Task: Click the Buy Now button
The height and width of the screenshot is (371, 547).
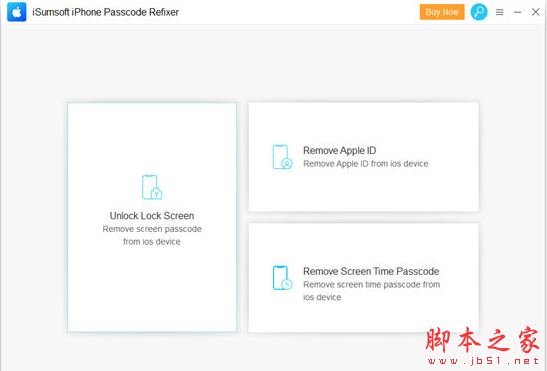Action: (x=442, y=12)
